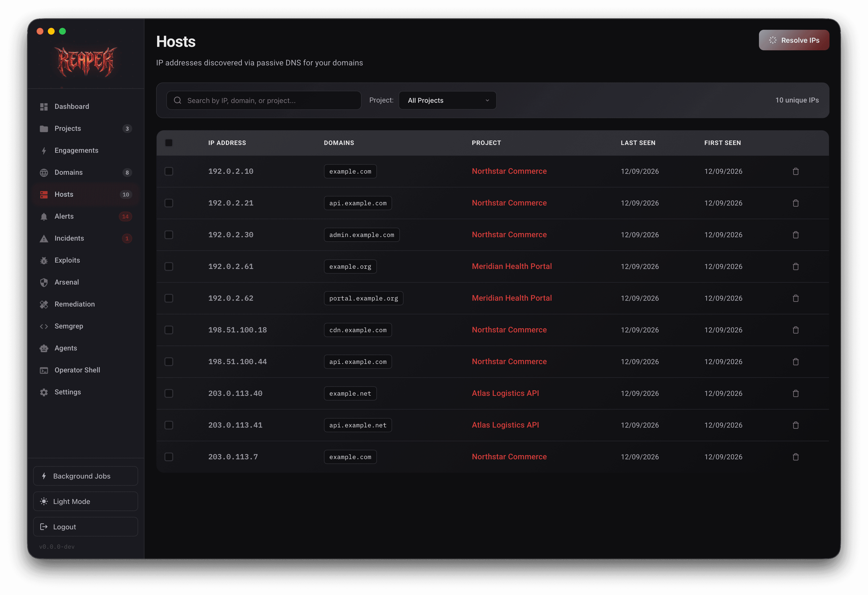Click the portal.example.org domain tag

363,298
